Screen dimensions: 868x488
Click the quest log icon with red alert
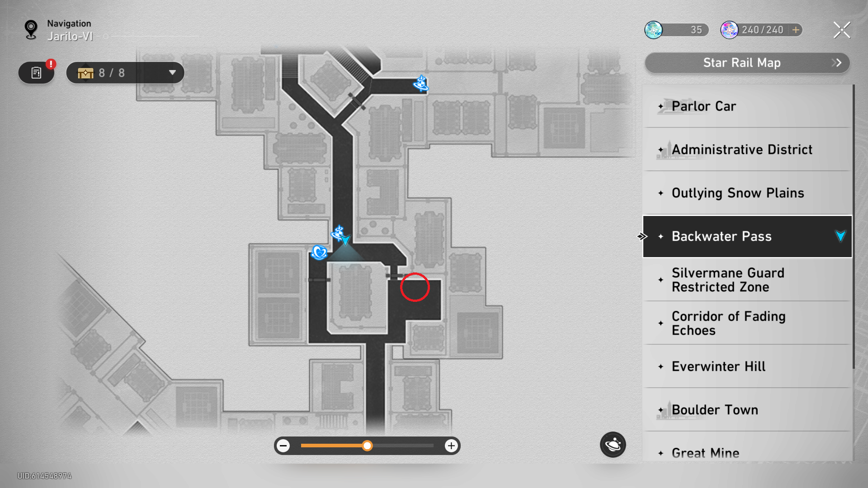coord(36,73)
